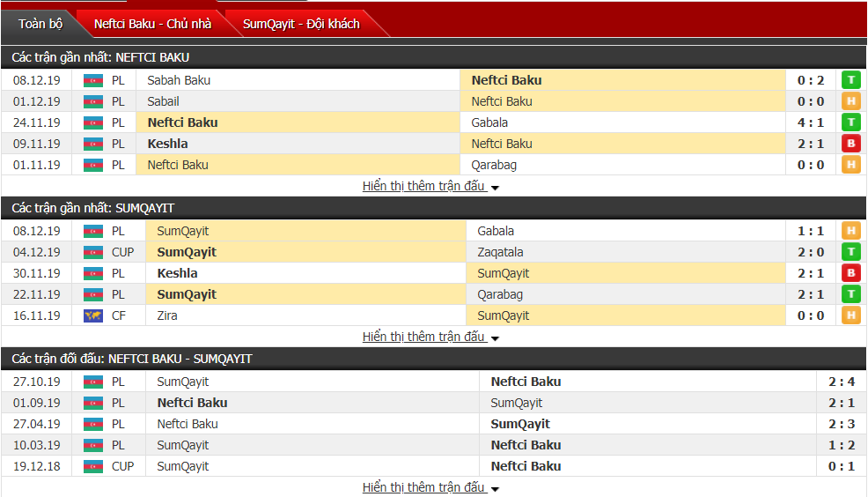This screenshot has width=868, height=497.
Task: Expand more Neftci Baku recent matches
Action: [x=430, y=186]
